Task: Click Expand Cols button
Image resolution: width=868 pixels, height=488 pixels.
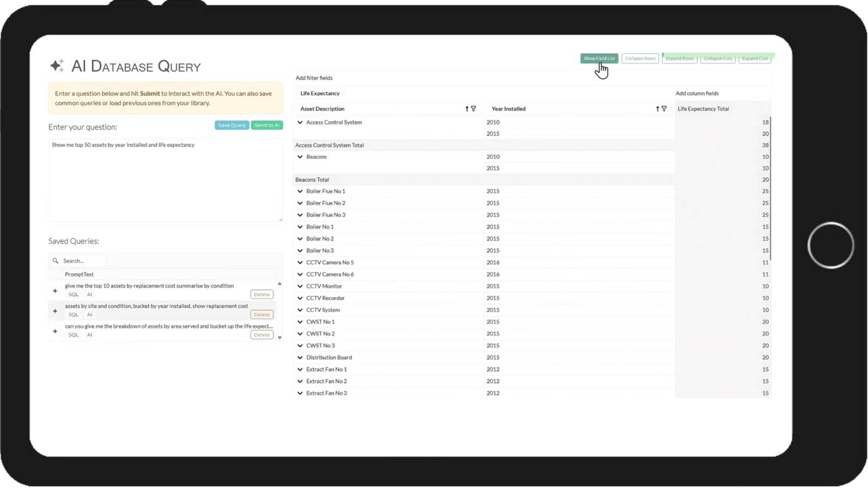Action: [755, 59]
